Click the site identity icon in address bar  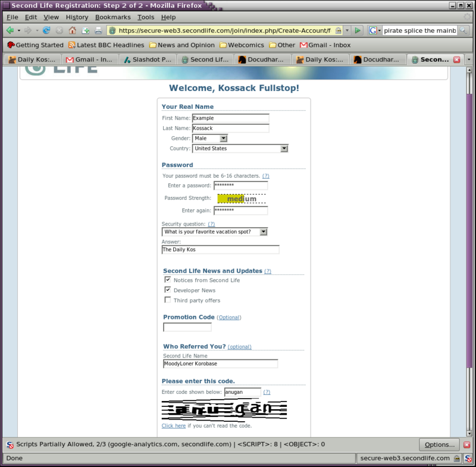click(112, 30)
